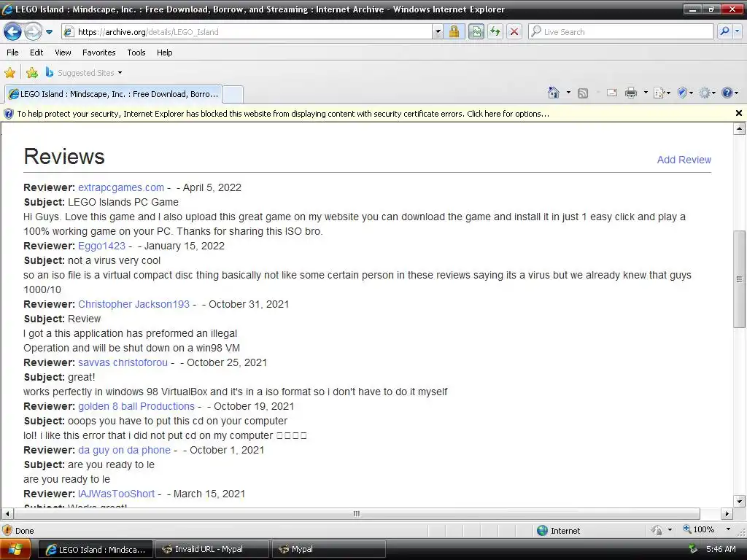The image size is (747, 560).
Task: Click the vertical scrollbar up arrow
Action: click(x=739, y=128)
